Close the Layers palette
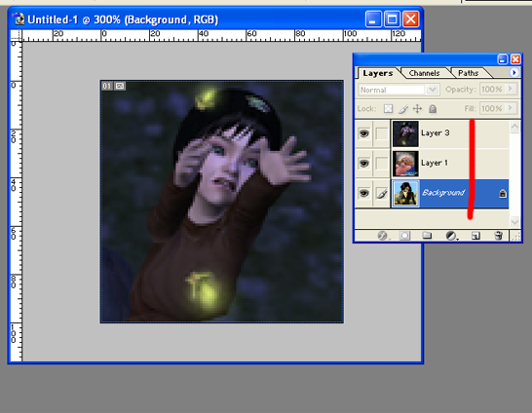Viewport: 532px width, 413px height. [x=515, y=59]
